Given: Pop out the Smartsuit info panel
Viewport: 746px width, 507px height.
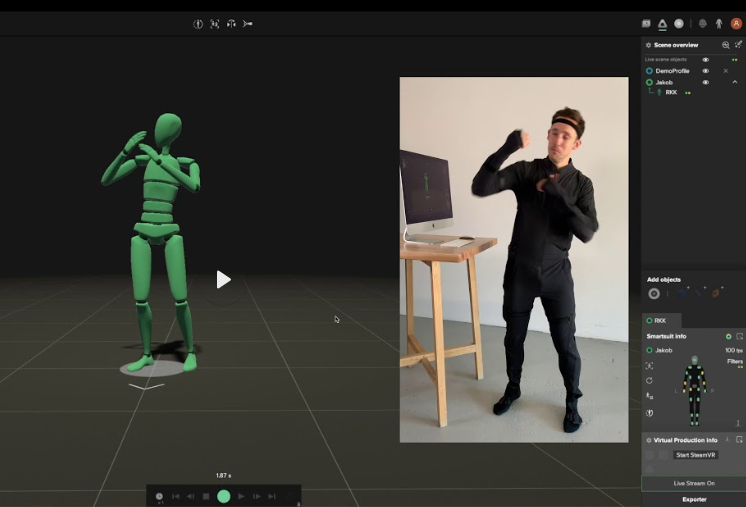Looking at the screenshot, I should click(x=739, y=336).
